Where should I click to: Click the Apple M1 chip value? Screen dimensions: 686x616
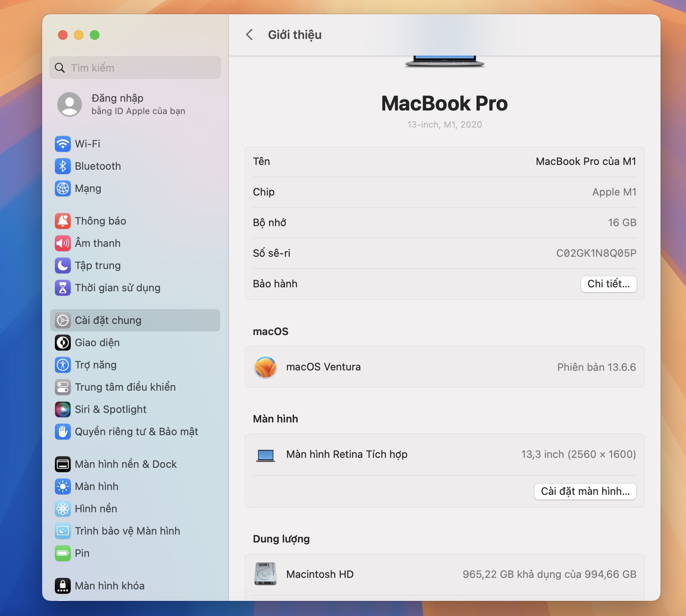614,192
